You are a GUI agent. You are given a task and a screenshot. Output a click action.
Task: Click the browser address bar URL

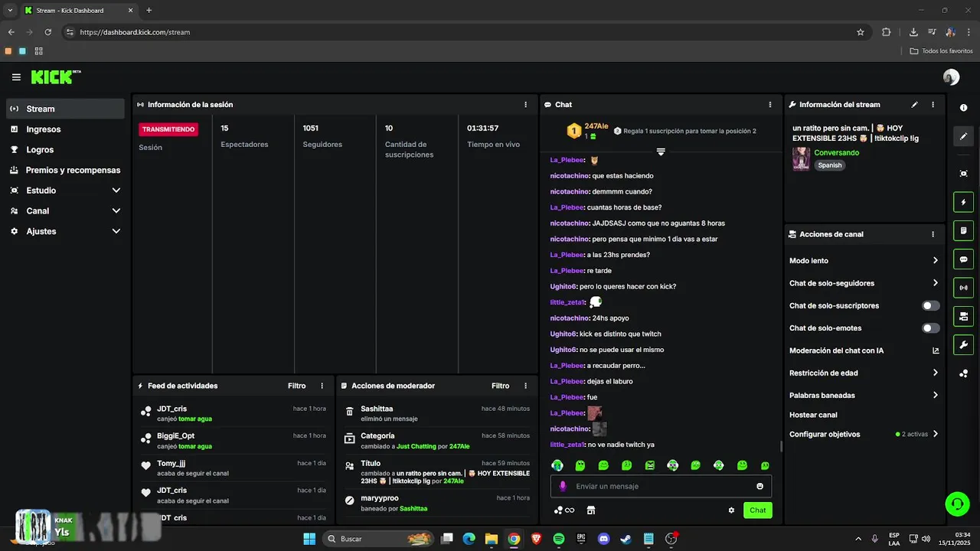pyautogui.click(x=135, y=32)
